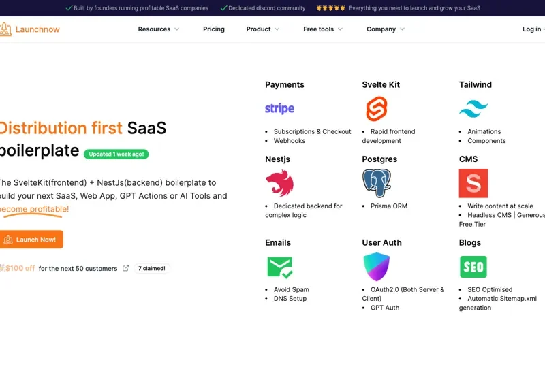The width and height of the screenshot is (545, 392).
Task: Click underlined 'become profitable!' text
Action: click(x=34, y=209)
